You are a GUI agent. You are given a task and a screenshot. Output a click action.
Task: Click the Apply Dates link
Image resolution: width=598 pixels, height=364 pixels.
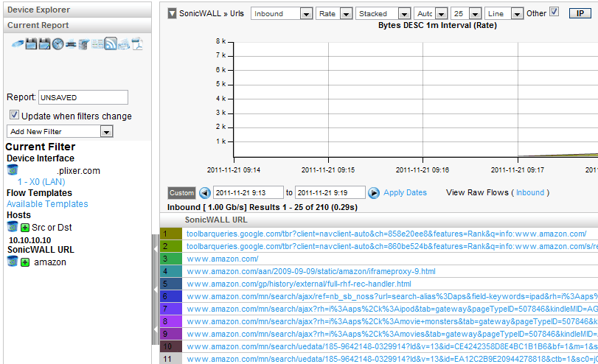point(405,193)
